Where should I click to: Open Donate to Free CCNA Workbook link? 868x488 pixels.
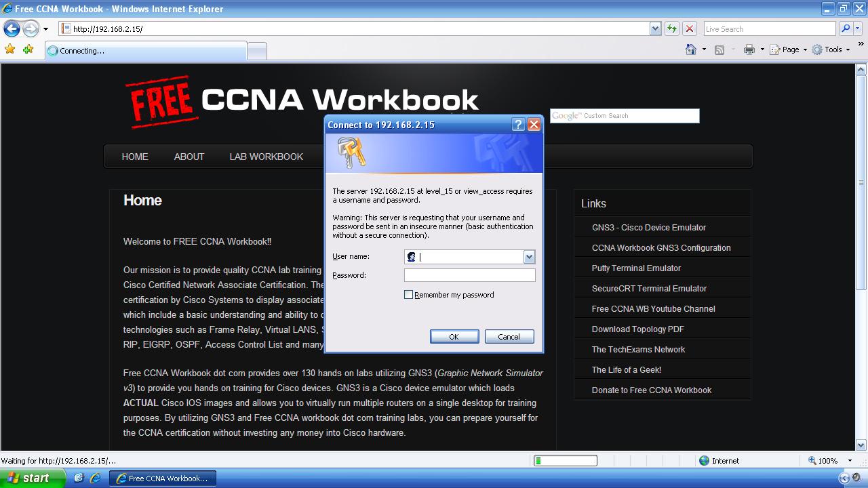click(x=652, y=390)
